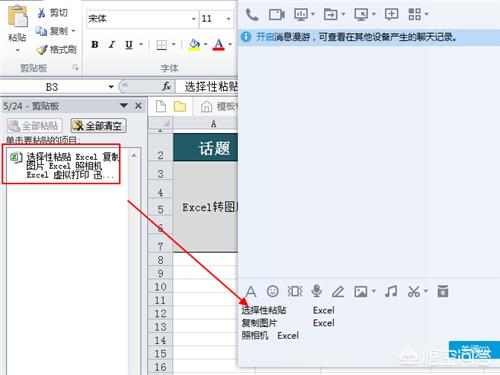Screen dimensions: 500x375
Task: Launch clipboard pane via 剪贴板 dialog launcher
Action: 76,68
